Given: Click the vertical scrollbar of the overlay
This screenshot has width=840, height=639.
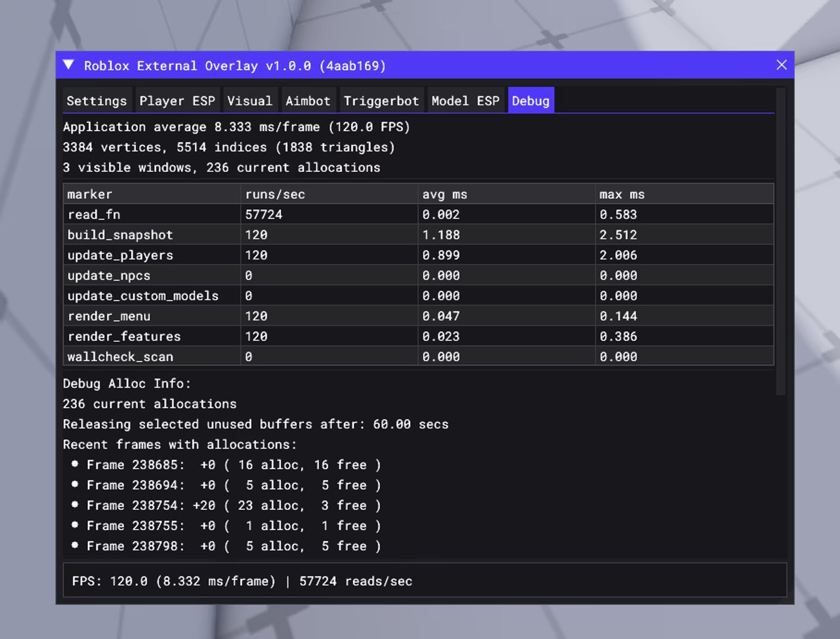Looking at the screenshot, I should coord(781,241).
